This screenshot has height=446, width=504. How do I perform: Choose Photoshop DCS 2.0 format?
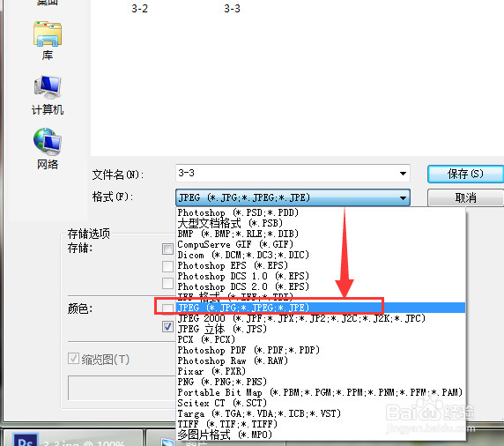coord(321,286)
